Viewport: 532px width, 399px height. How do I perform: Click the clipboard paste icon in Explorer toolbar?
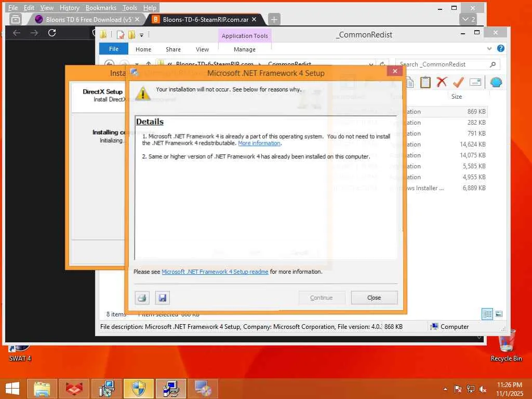(x=425, y=82)
